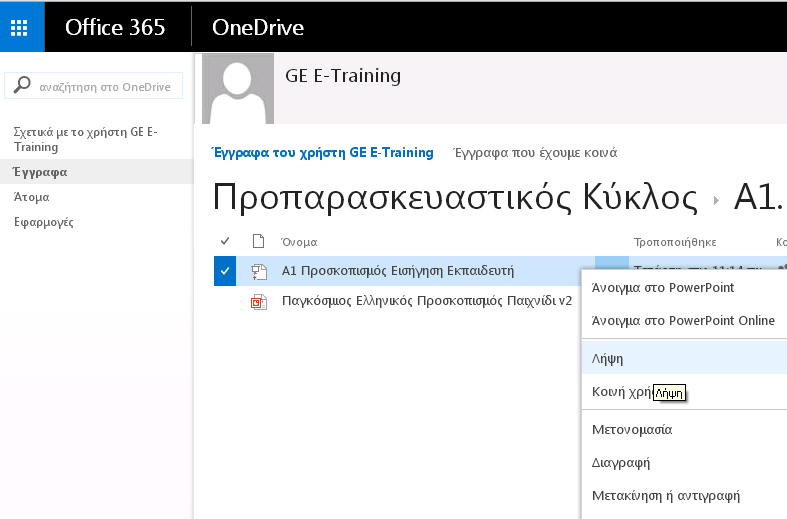Click the OneDrive header title
The image size is (787, 519).
click(x=258, y=27)
